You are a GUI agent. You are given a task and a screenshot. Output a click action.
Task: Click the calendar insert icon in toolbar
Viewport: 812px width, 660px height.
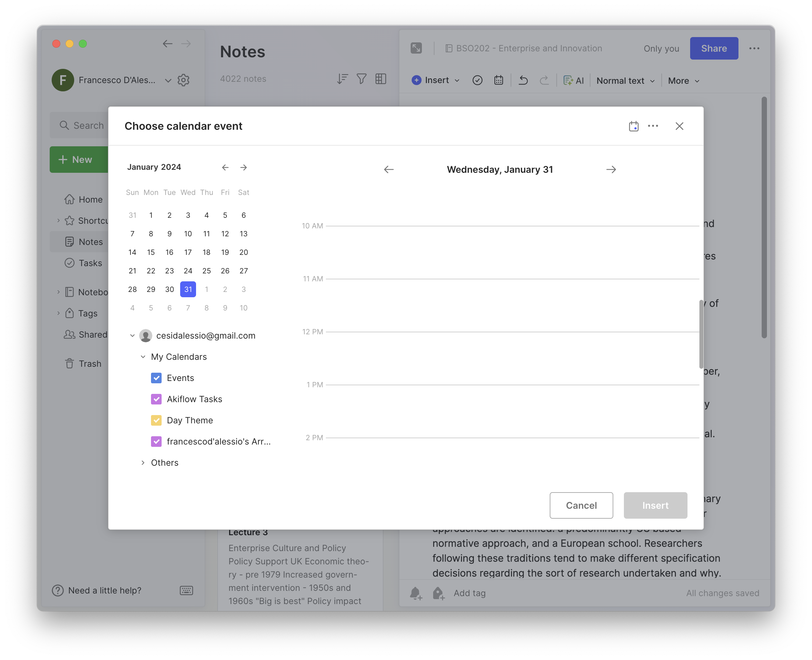[x=498, y=80]
